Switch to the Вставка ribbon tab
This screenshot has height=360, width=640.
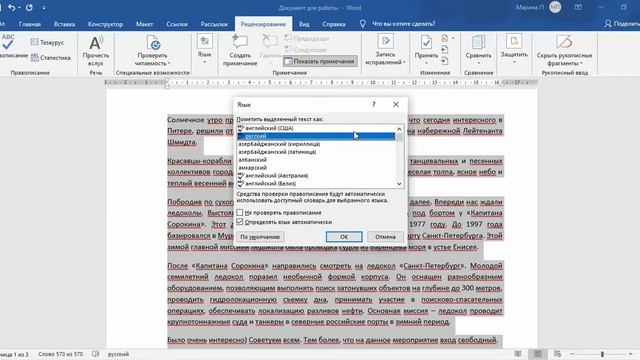click(x=64, y=24)
